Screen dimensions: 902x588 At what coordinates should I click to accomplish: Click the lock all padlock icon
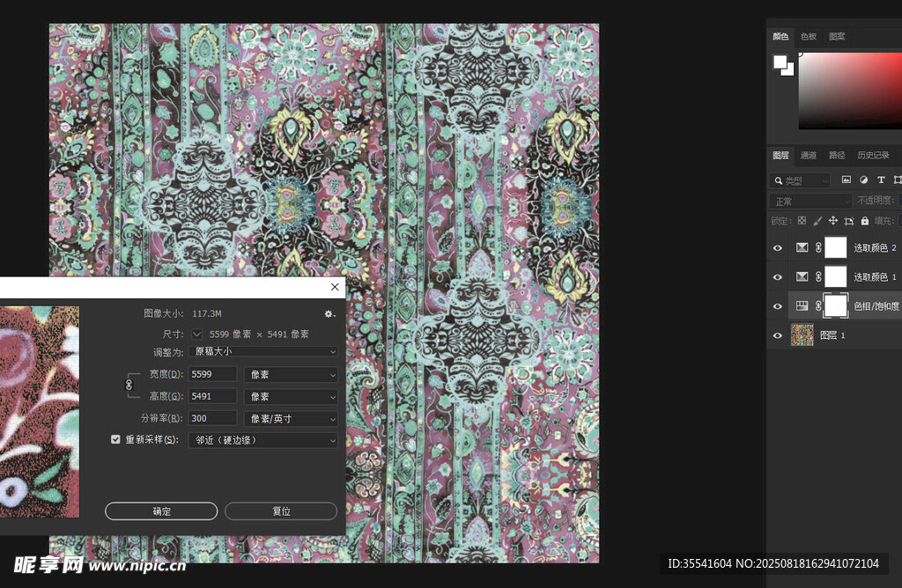(x=865, y=221)
